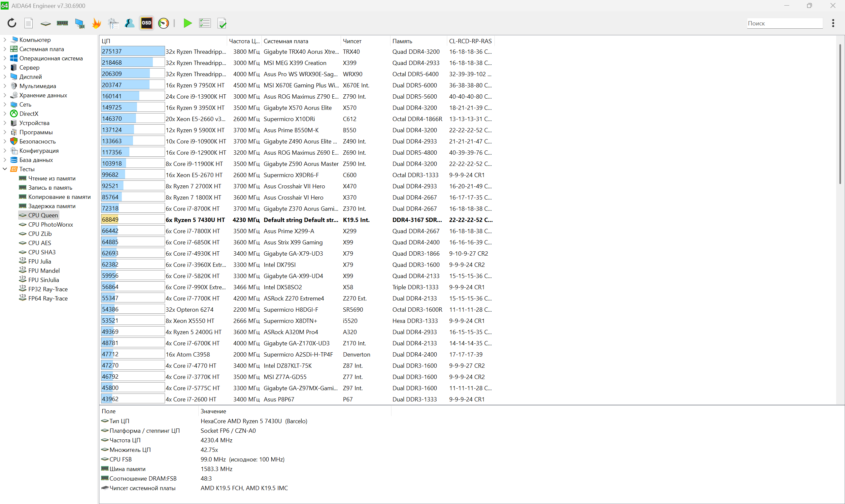Toggle the OSD panel icon

147,23
